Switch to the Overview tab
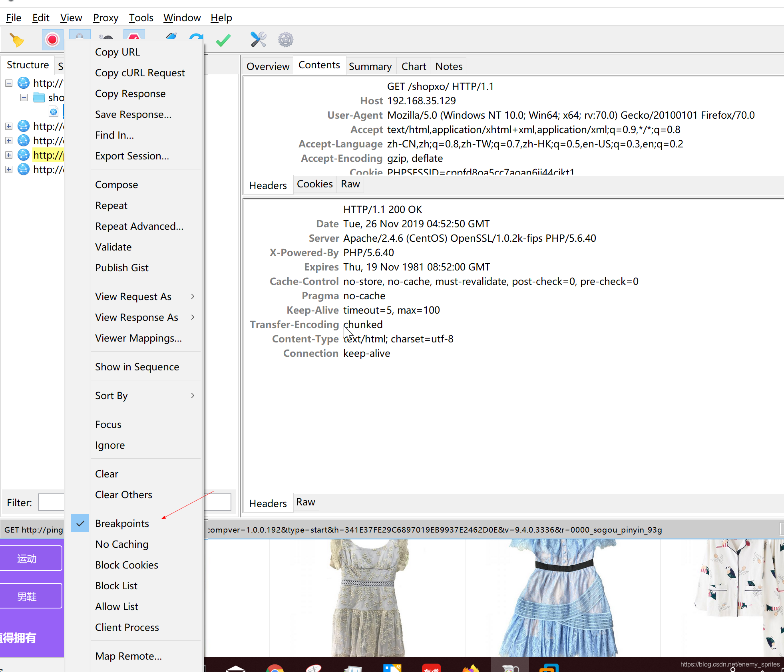 tap(268, 66)
